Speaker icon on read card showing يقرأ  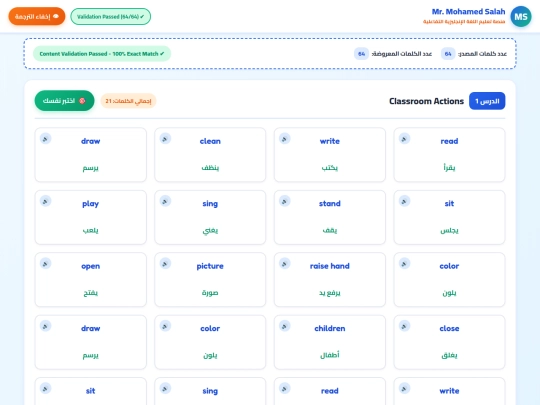coord(404,139)
